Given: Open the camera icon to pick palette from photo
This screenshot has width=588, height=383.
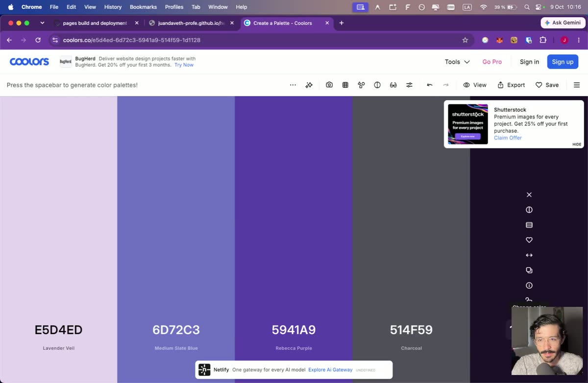Looking at the screenshot, I should pyautogui.click(x=329, y=85).
